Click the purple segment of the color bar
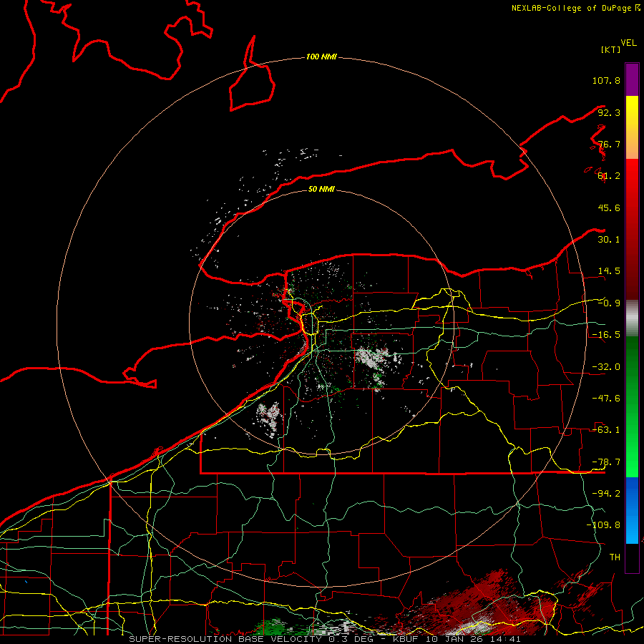Screen dimensions: 644x644 point(632,79)
